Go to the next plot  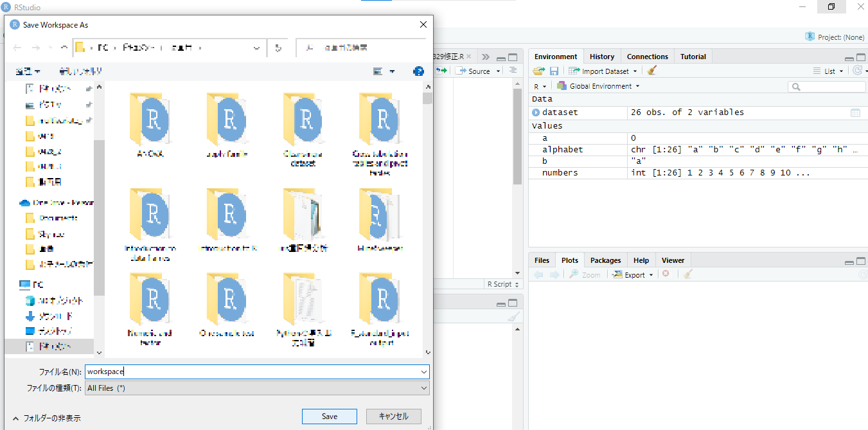tap(554, 274)
